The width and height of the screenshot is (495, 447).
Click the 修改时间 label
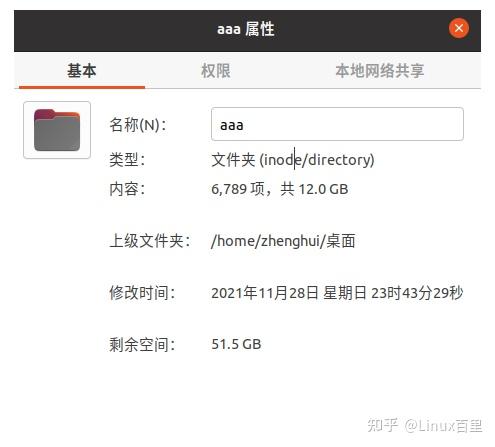142,293
